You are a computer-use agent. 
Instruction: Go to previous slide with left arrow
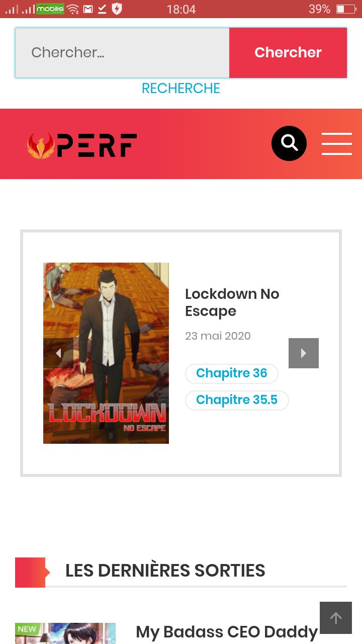(58, 353)
